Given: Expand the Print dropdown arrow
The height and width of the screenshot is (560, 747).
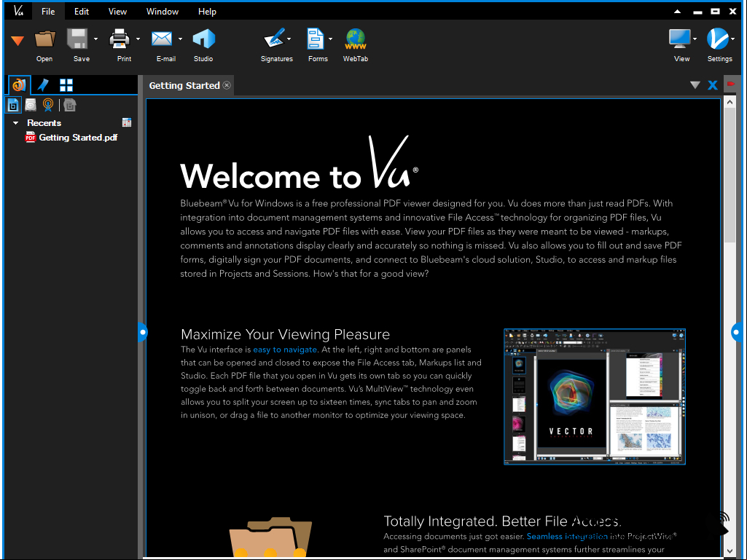Looking at the screenshot, I should click(138, 39).
